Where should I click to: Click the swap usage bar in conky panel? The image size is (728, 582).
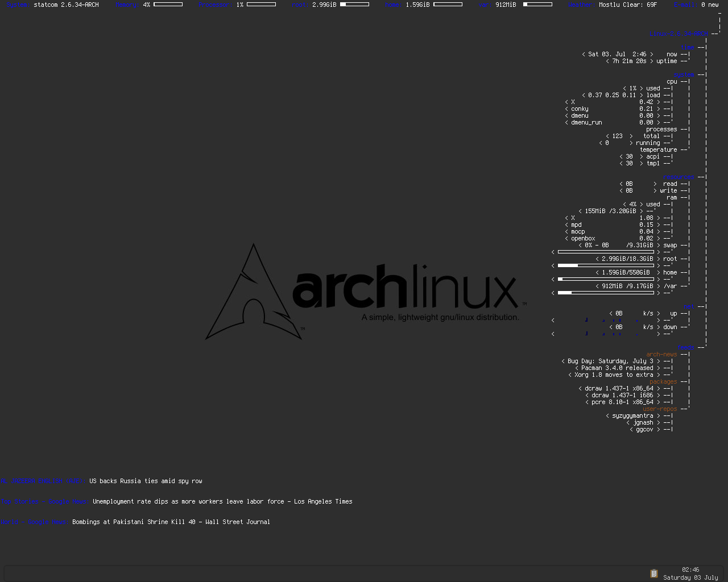(x=606, y=252)
